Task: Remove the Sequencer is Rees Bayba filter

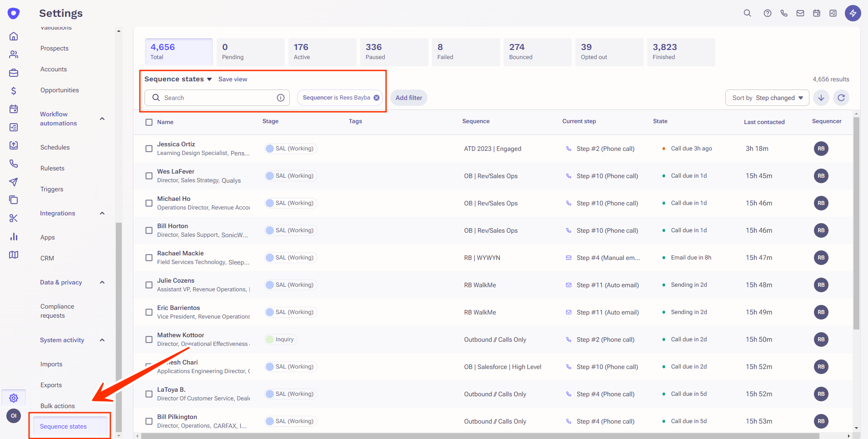Action: click(x=377, y=98)
